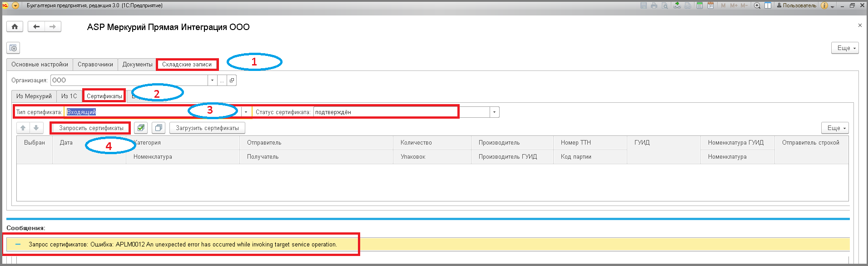The width and height of the screenshot is (868, 266).
Task: Navigate forward with the right arrow
Action: (53, 27)
